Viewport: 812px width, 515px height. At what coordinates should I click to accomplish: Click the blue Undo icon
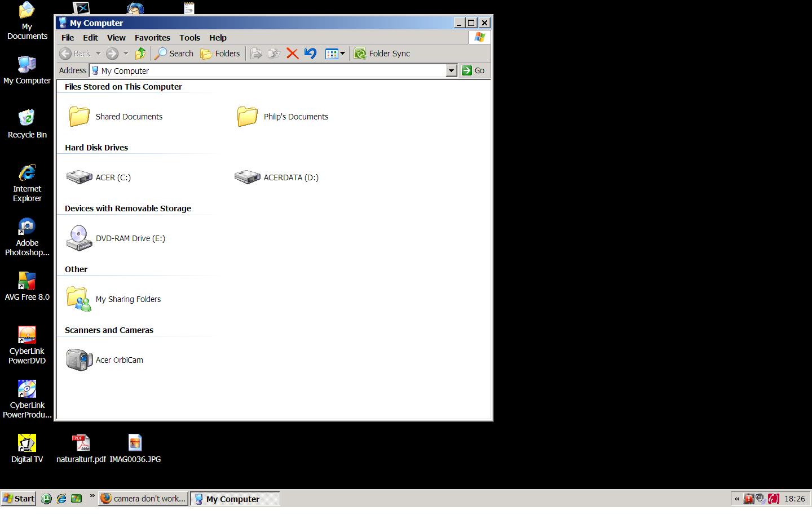point(310,54)
